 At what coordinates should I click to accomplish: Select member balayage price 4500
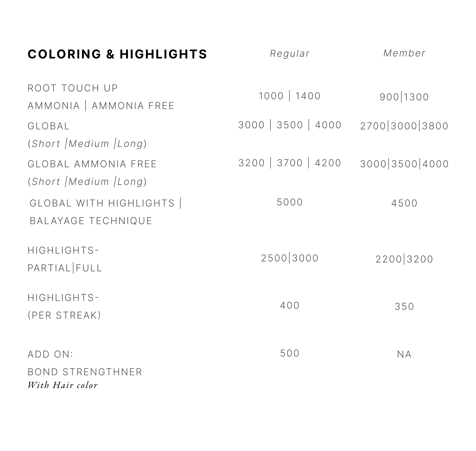point(404,203)
